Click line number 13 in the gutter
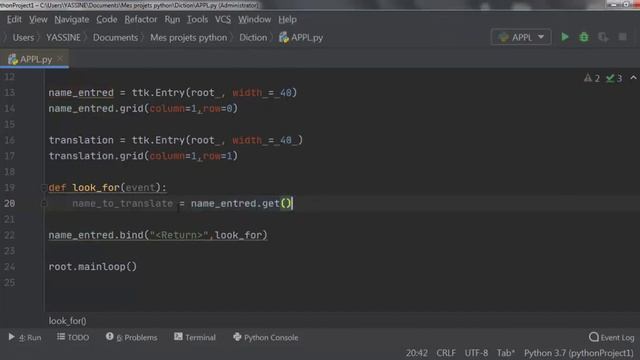640x360 pixels. 9,93
